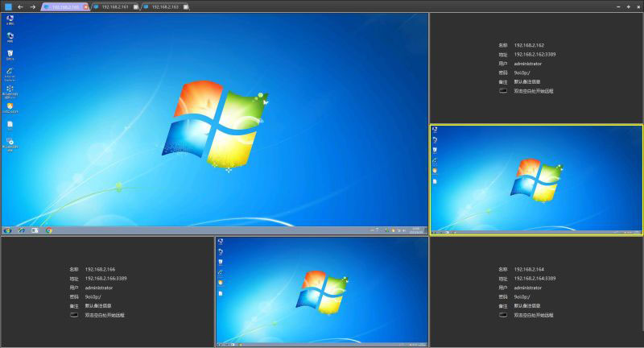
Task: Open Internet Explorer desktop icon in large session
Action: point(10,72)
